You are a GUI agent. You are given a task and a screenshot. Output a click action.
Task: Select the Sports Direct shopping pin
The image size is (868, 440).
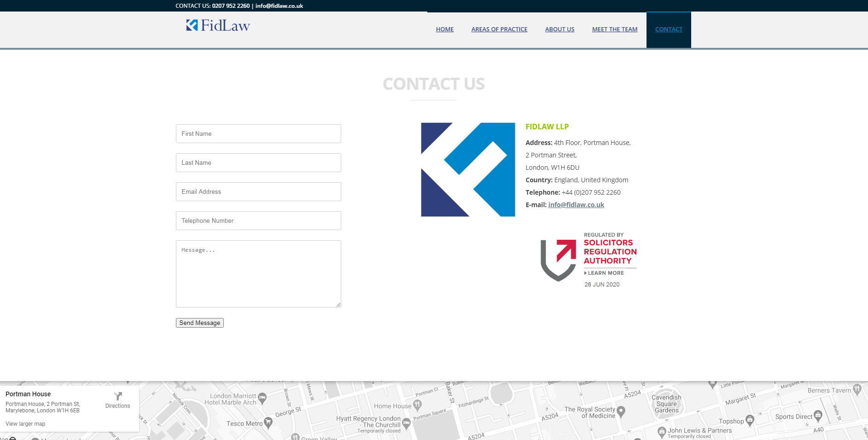818,416
